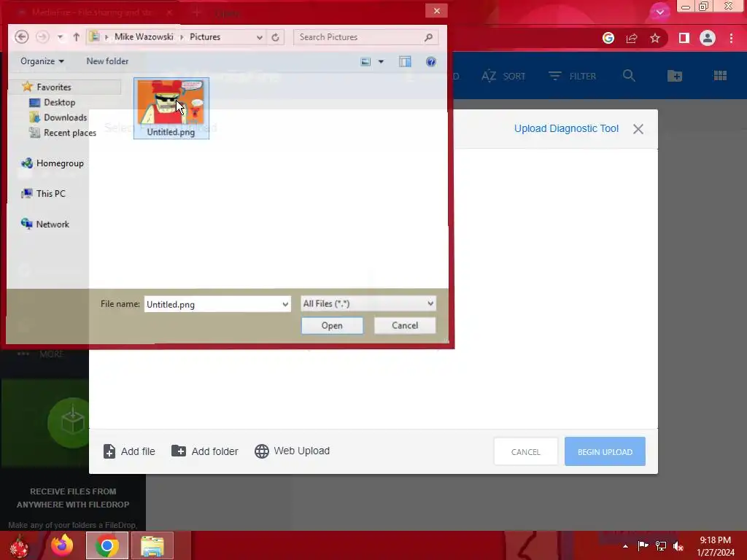Viewport: 747px width, 560px height.
Task: Select the Untitled.png thumbnail
Action: (171, 109)
